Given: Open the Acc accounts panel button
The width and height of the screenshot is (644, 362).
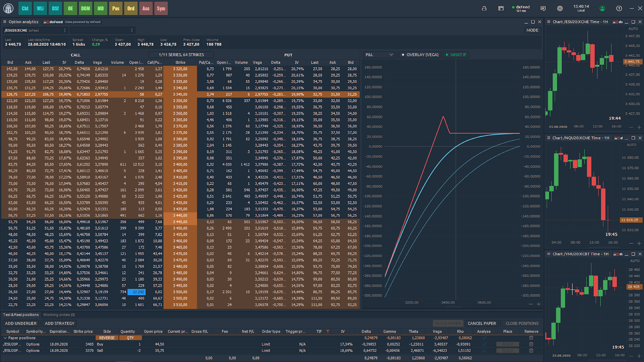Looking at the screenshot, I should [146, 8].
